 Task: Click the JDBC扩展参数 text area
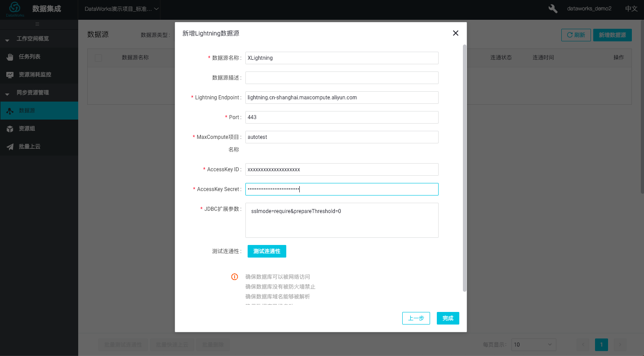342,220
